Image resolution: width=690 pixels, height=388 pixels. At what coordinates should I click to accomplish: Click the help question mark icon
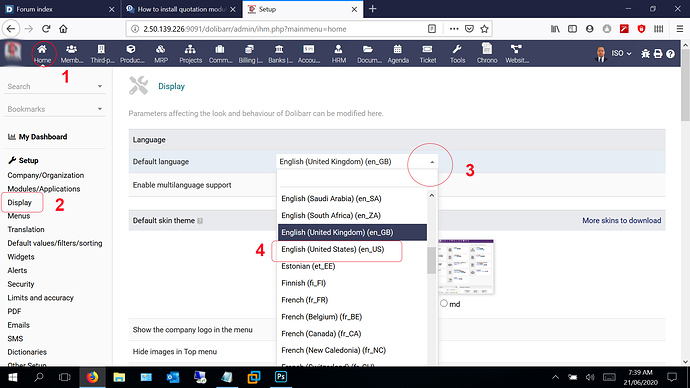pyautogui.click(x=670, y=54)
